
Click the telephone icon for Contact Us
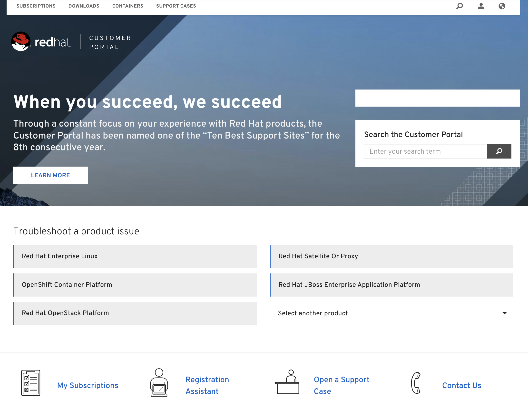tap(416, 383)
